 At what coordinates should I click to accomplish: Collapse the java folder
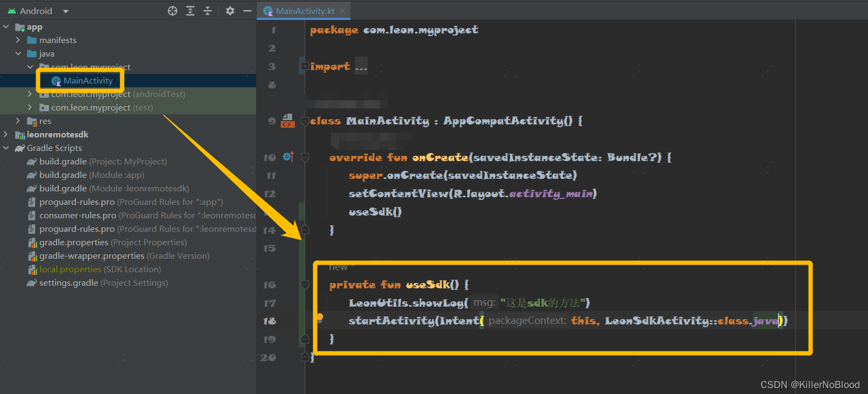[x=18, y=53]
